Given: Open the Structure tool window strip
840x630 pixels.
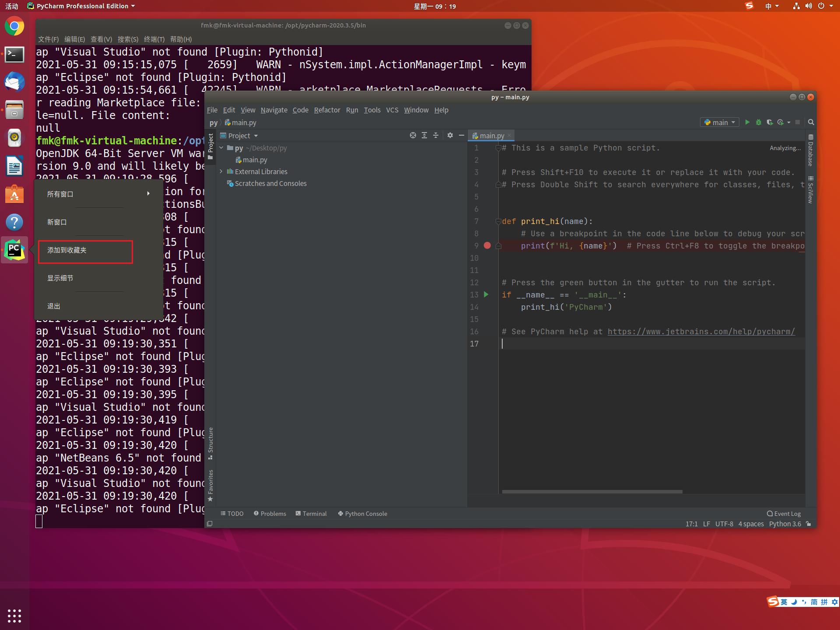Looking at the screenshot, I should pos(210,443).
